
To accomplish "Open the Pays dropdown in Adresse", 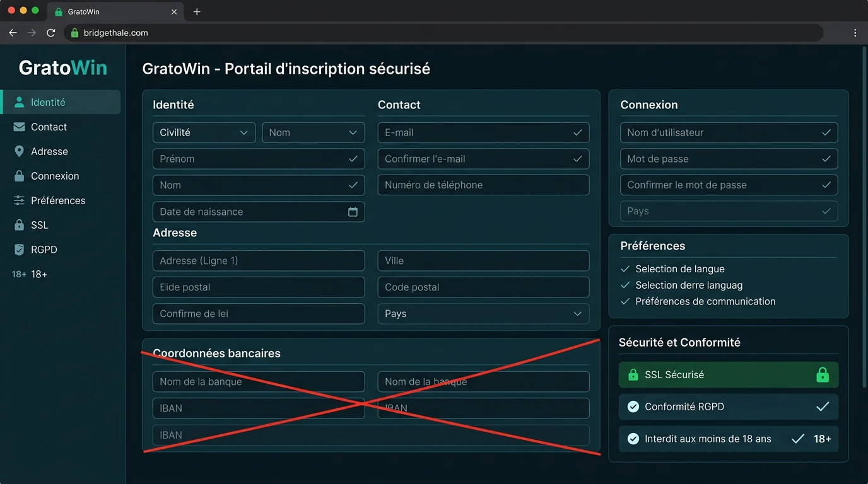I will click(483, 314).
